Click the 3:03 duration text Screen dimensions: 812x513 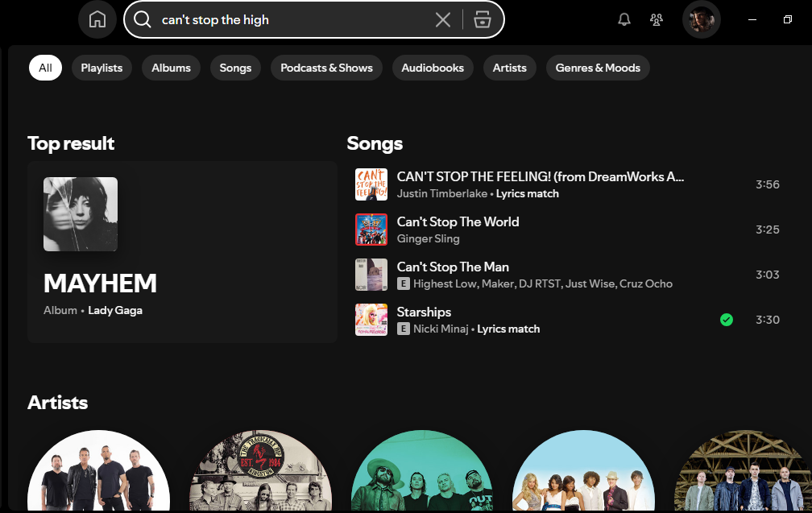pyautogui.click(x=768, y=275)
